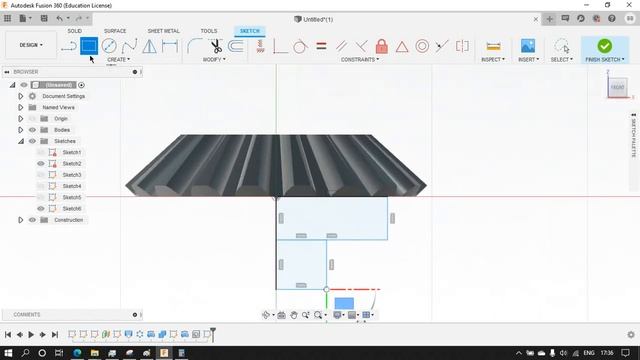640x360 pixels.
Task: Apply the Concentric constraint
Action: coord(422,46)
